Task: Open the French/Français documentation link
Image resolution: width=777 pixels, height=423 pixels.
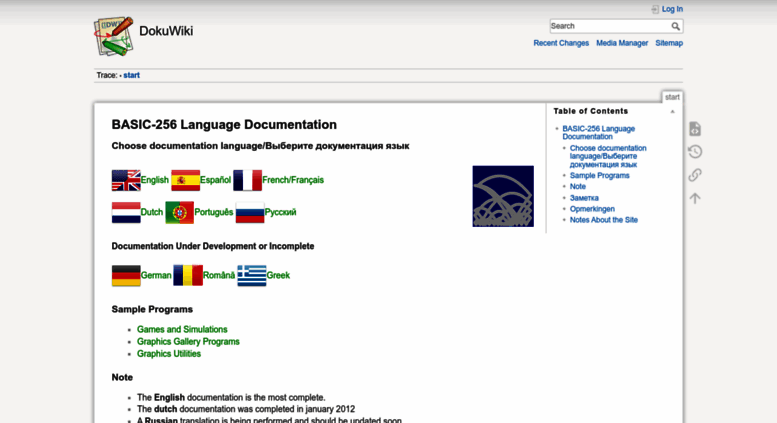Action: click(293, 180)
